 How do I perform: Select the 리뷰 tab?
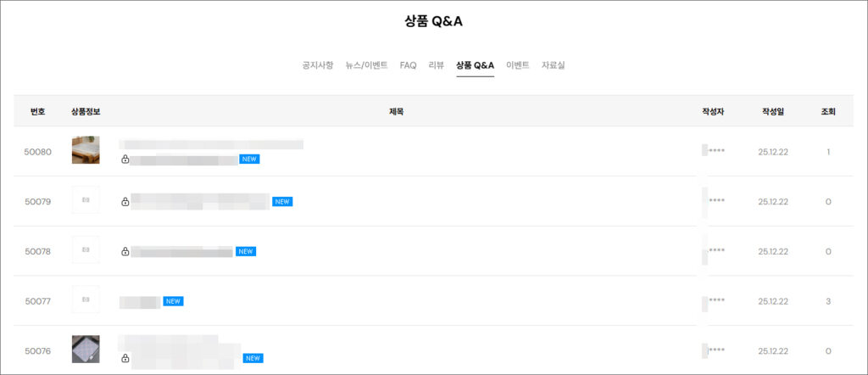click(437, 65)
